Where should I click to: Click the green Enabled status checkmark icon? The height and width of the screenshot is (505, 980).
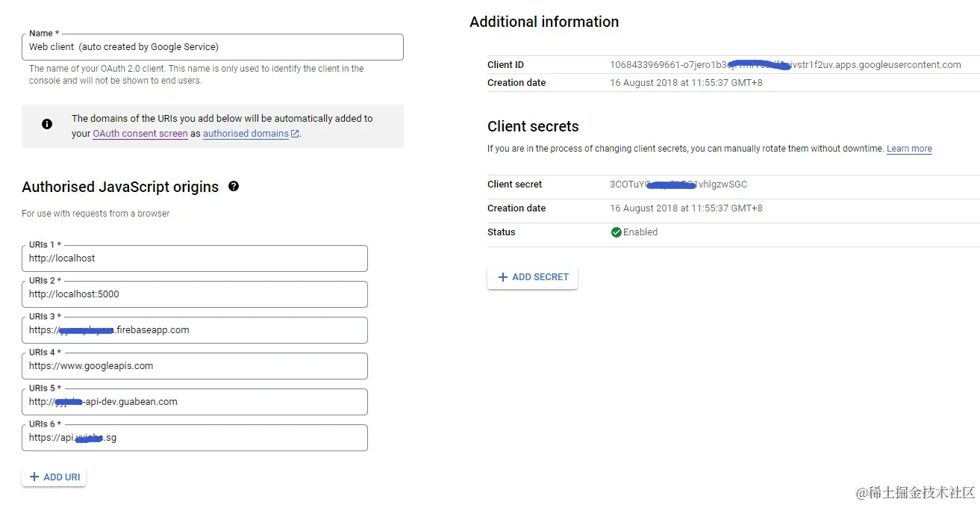pos(616,232)
